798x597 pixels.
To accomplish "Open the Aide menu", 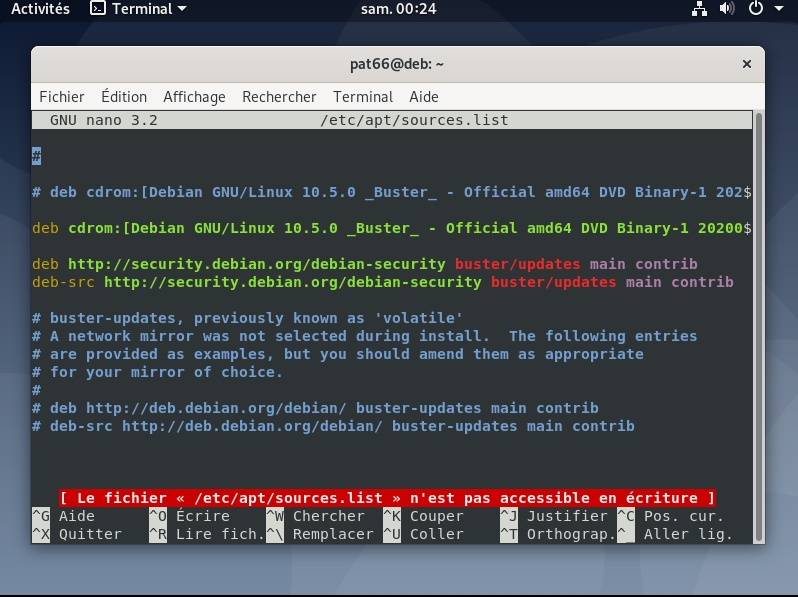I will coord(423,97).
